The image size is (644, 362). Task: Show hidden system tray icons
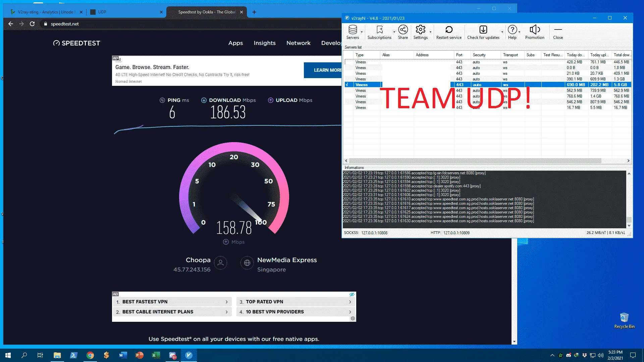552,355
